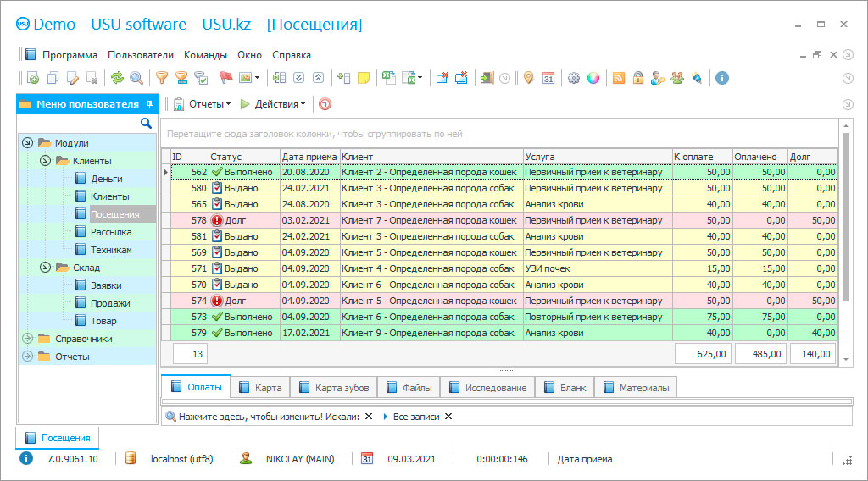Viewport: 868px width, 481px height.
Task: Click the user with key icon
Action: pyautogui.click(x=658, y=78)
